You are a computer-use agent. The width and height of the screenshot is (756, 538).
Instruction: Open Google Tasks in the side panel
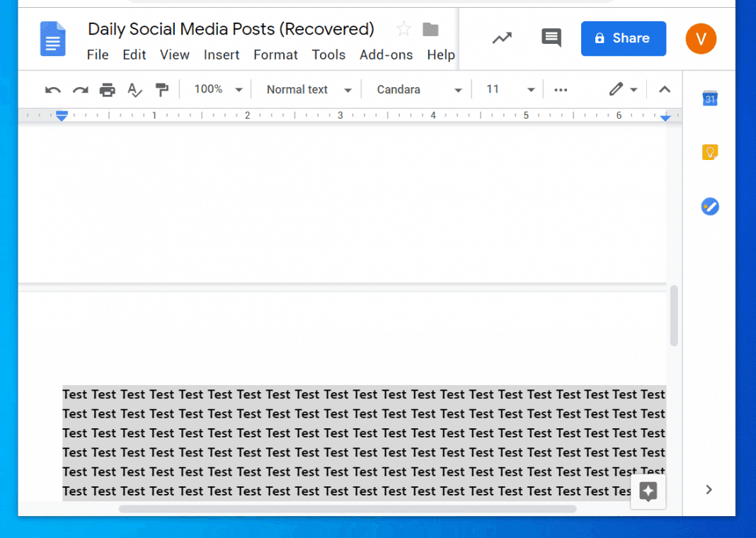[710, 206]
